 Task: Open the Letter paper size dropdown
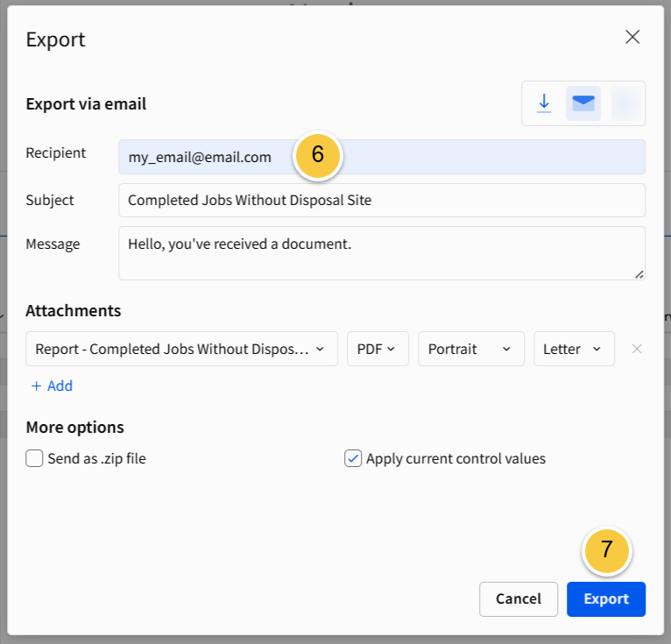click(574, 349)
